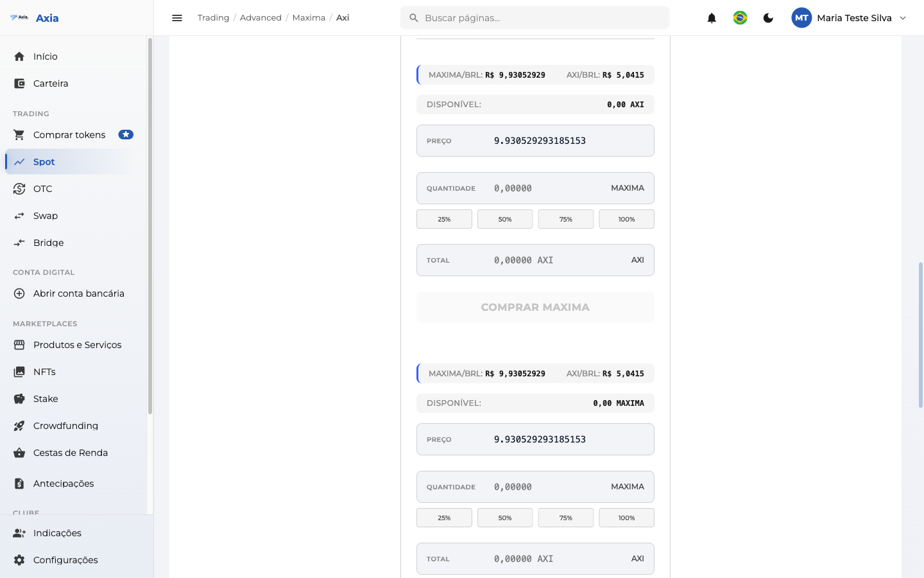924x578 pixels.
Task: Toggle the hamburger sidebar menu
Action: pos(177,18)
